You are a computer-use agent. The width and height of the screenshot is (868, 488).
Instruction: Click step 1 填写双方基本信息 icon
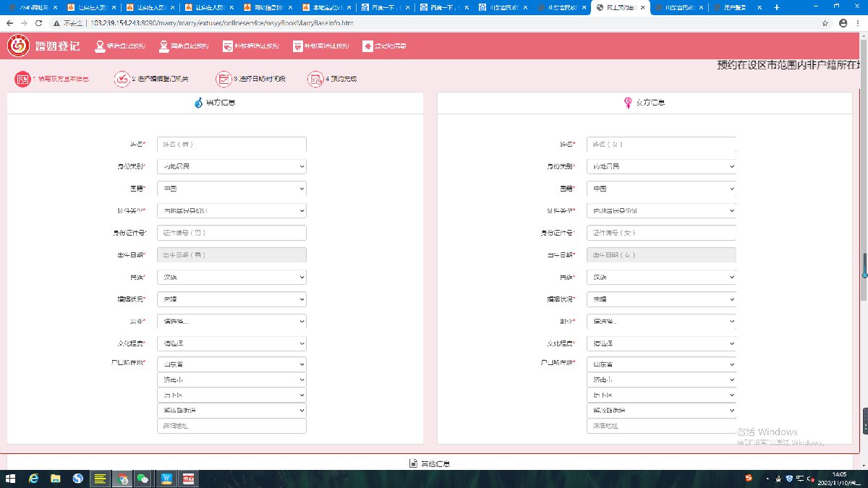point(22,79)
